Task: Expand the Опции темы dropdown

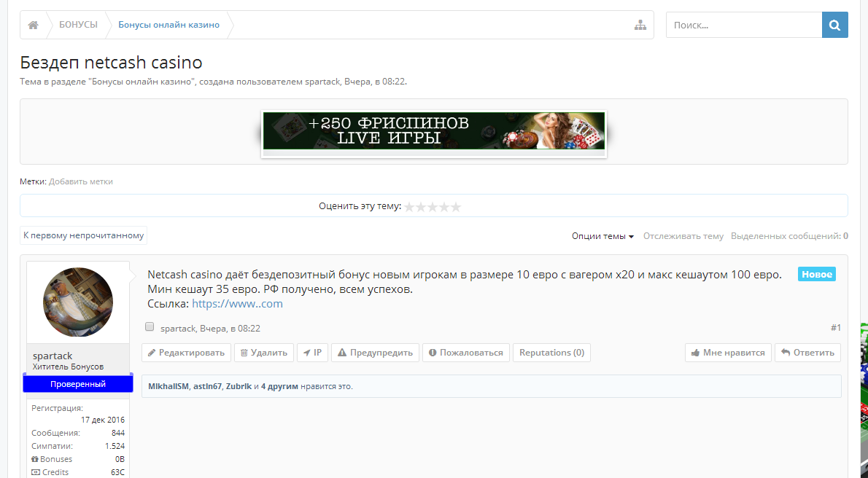Action: click(x=602, y=236)
